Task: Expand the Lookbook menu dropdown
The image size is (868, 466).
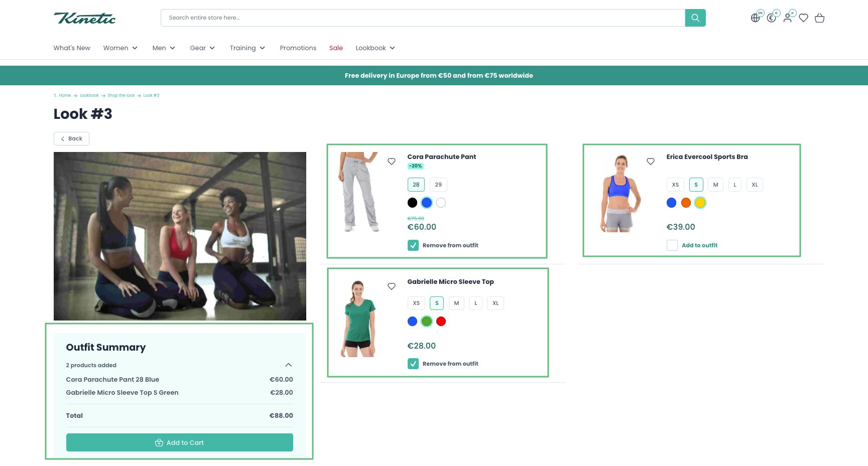Action: click(x=375, y=48)
